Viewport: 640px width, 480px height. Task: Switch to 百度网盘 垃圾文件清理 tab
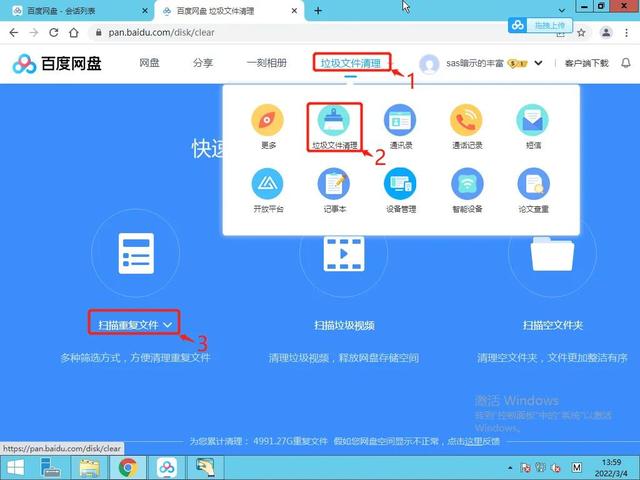click(229, 11)
